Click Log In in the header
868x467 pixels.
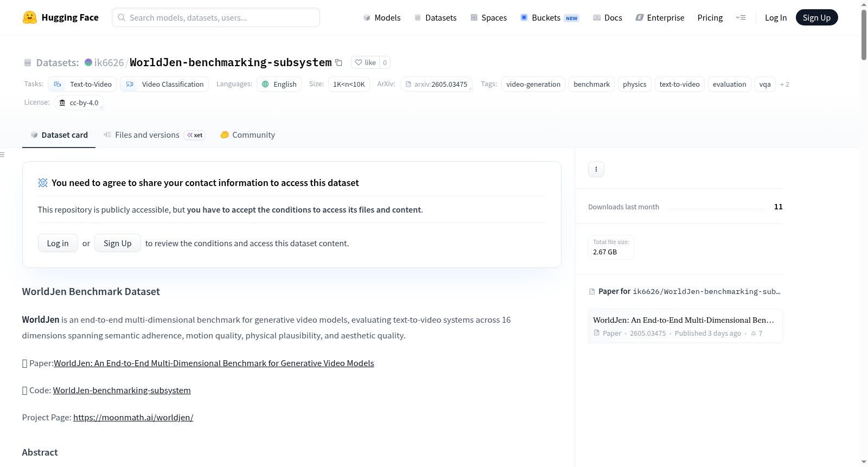point(776,17)
